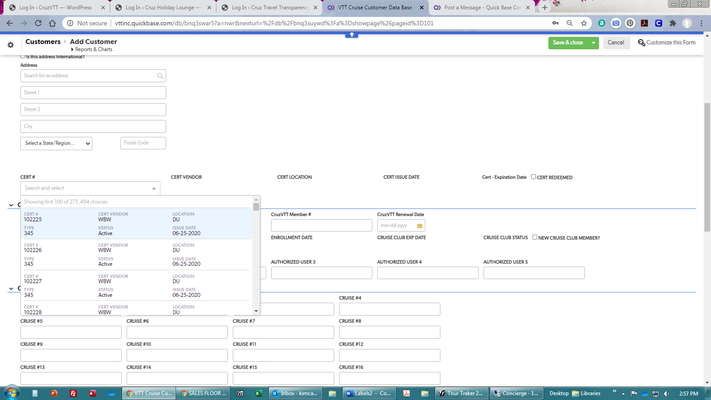Click the blue camera screenshot extension
Screen dimensions: 711x400
click(616, 23)
